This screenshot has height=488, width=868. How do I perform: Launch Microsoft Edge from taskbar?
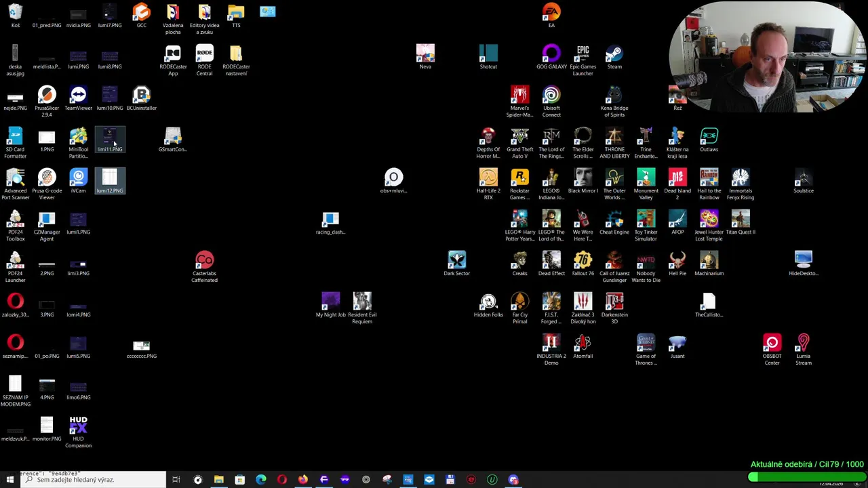(260, 479)
